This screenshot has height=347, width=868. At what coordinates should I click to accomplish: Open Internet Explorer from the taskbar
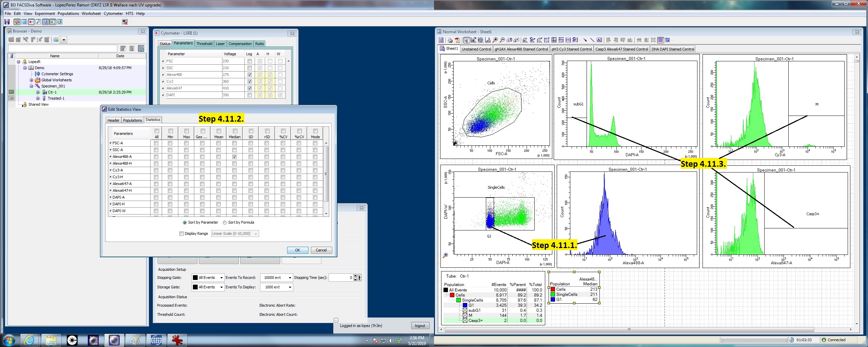pos(29,340)
